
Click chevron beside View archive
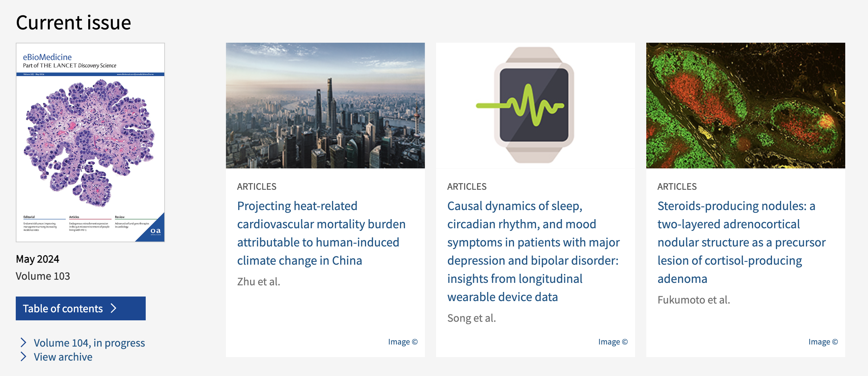[23, 356]
